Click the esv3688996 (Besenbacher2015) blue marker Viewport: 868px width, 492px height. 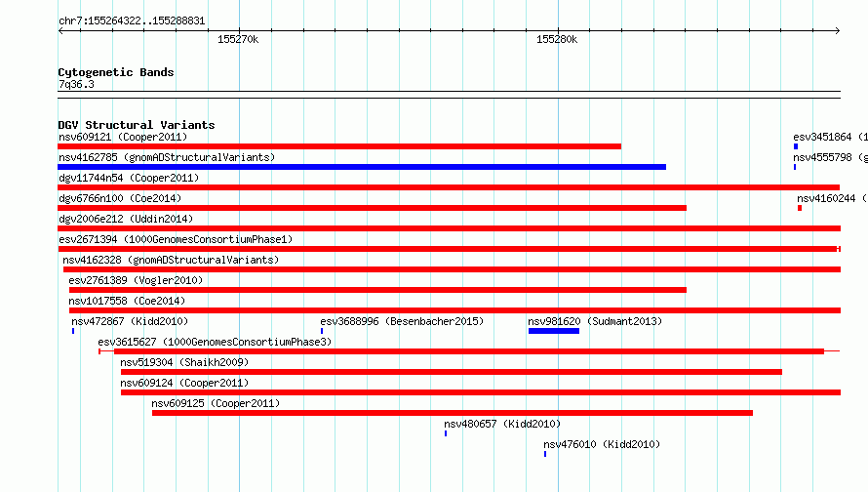point(322,331)
